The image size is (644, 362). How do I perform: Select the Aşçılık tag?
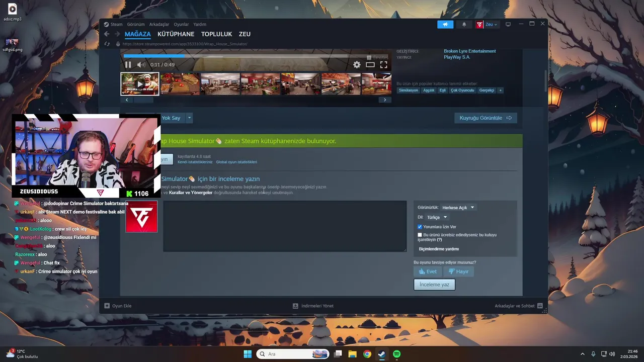pyautogui.click(x=429, y=90)
